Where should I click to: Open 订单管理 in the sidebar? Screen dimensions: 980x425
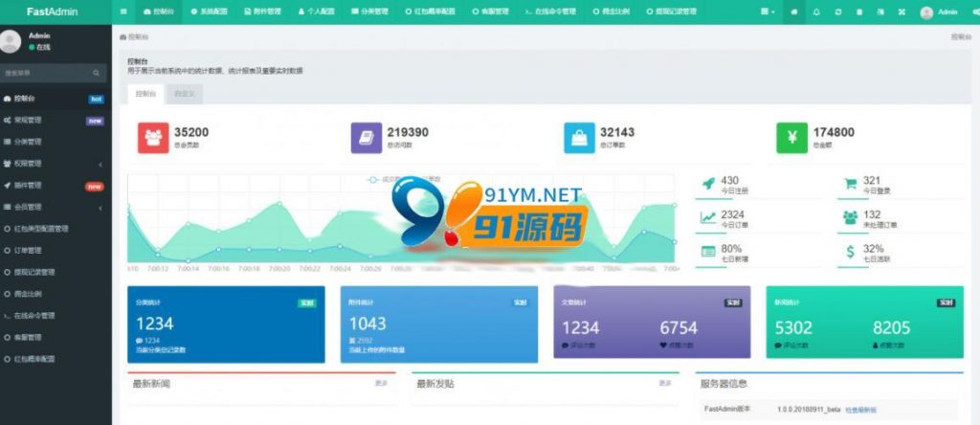coord(56,251)
